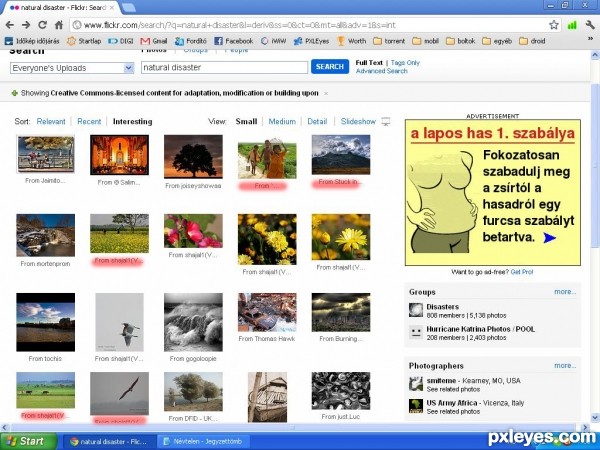
Task: Click more in the Groups box
Action: tap(565, 292)
